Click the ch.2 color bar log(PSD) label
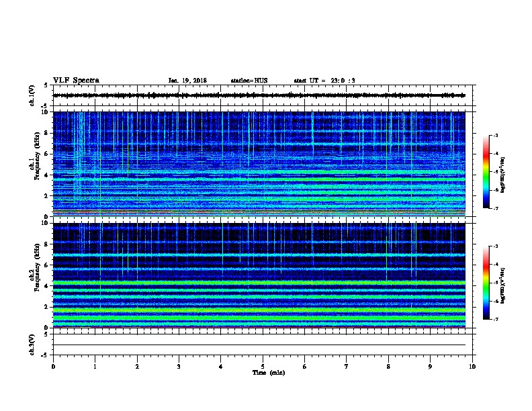Screen dimensions: 532x411 click(x=502, y=285)
